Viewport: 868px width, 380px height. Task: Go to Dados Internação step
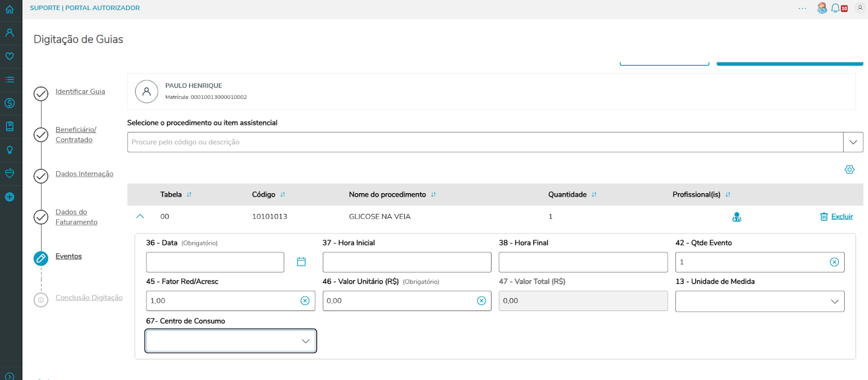84,174
